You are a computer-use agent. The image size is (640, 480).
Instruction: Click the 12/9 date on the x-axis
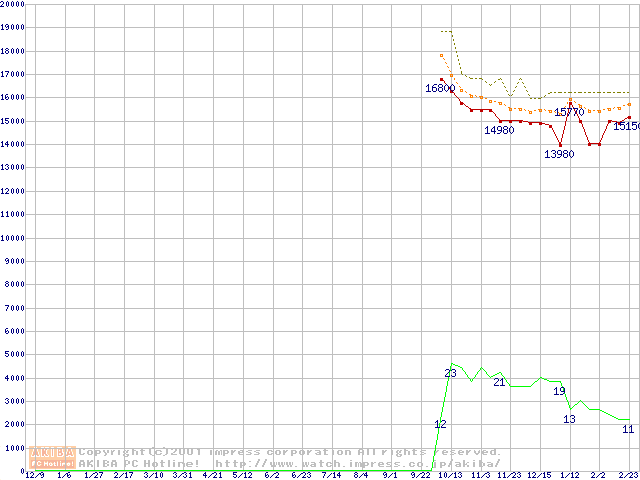click(34, 476)
